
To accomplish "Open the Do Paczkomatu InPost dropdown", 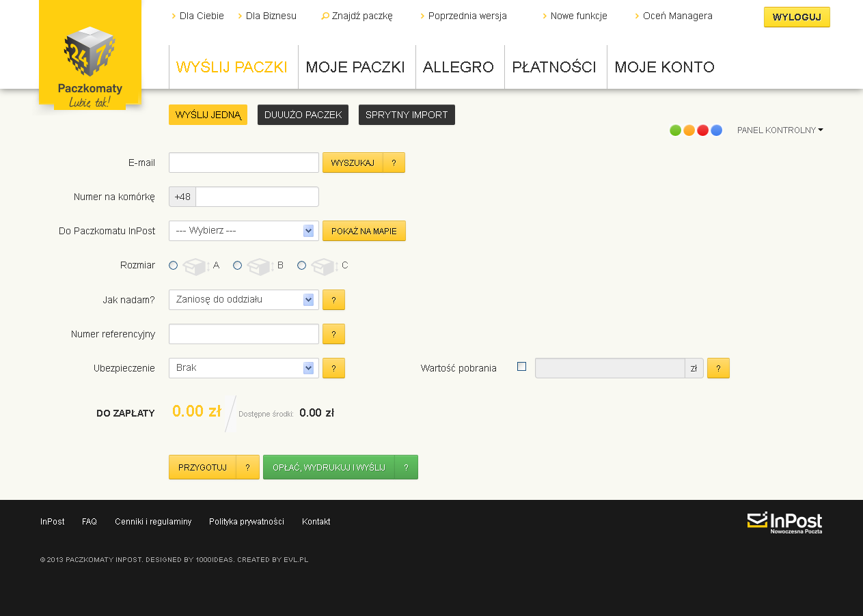I will pyautogui.click(x=244, y=231).
